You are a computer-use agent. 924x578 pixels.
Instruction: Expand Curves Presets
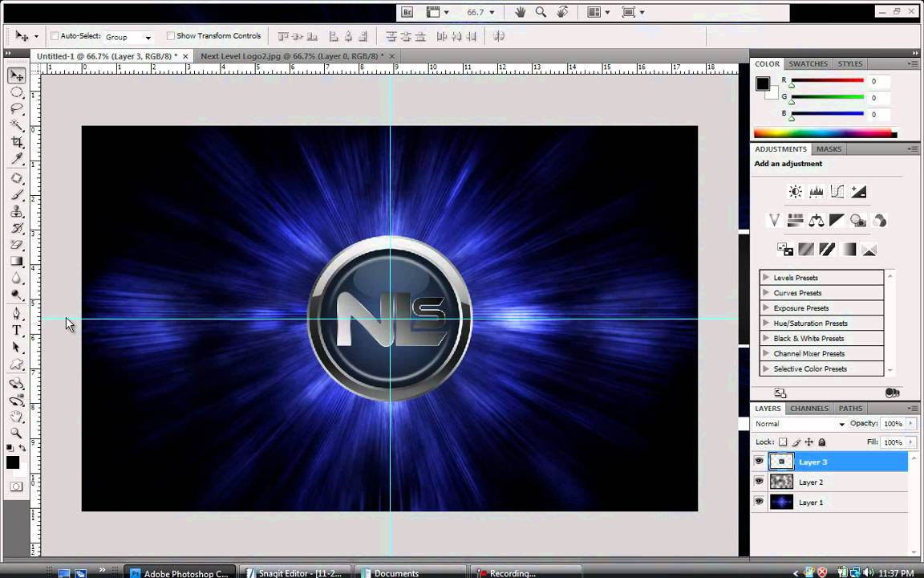[x=765, y=292]
